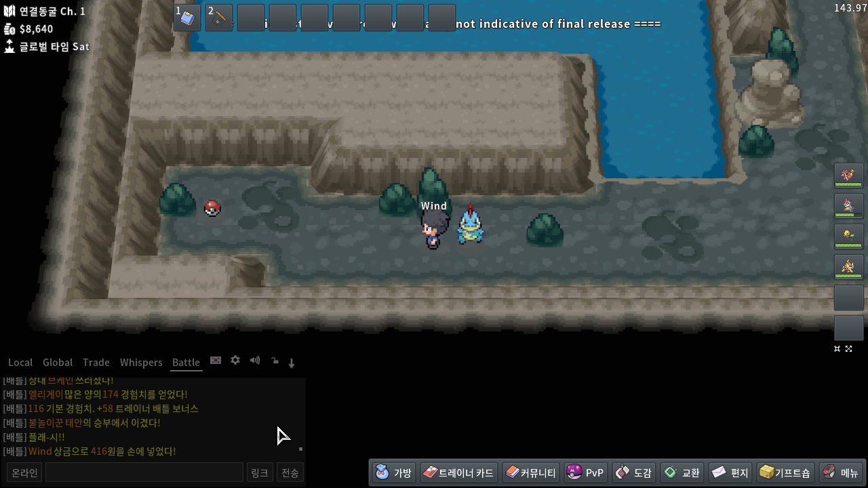Toggle chat sound speaker icon
This screenshot has height=488, width=868.
pyautogui.click(x=255, y=361)
